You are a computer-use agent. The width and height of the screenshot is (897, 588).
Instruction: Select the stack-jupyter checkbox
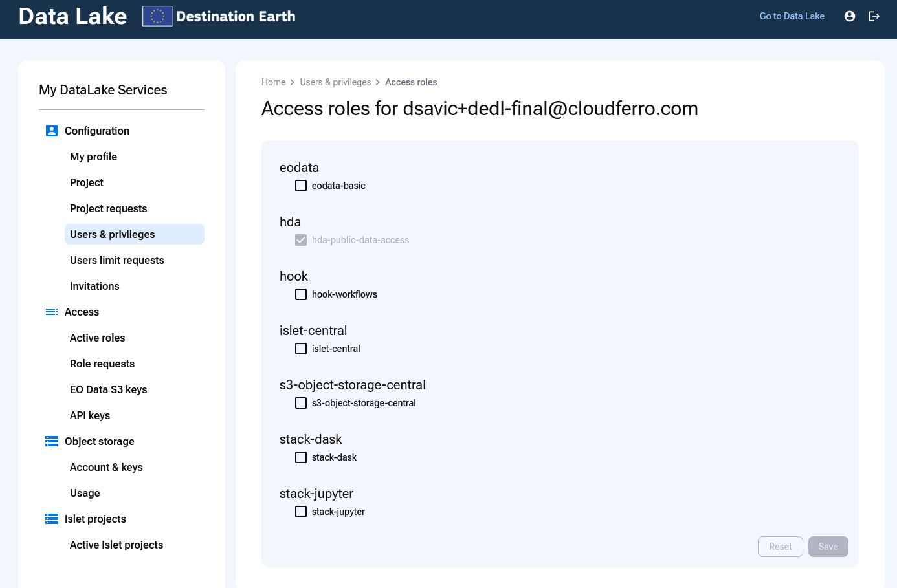(x=301, y=512)
